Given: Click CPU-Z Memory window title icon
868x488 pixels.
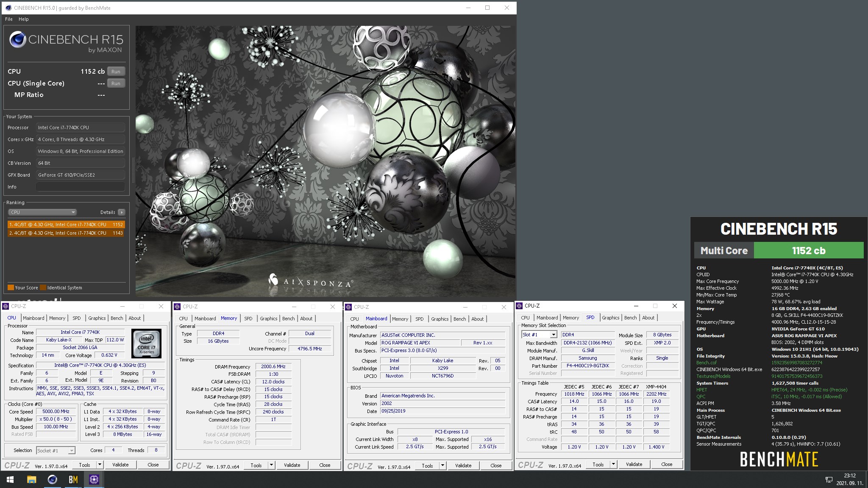Looking at the screenshot, I should click(x=178, y=306).
